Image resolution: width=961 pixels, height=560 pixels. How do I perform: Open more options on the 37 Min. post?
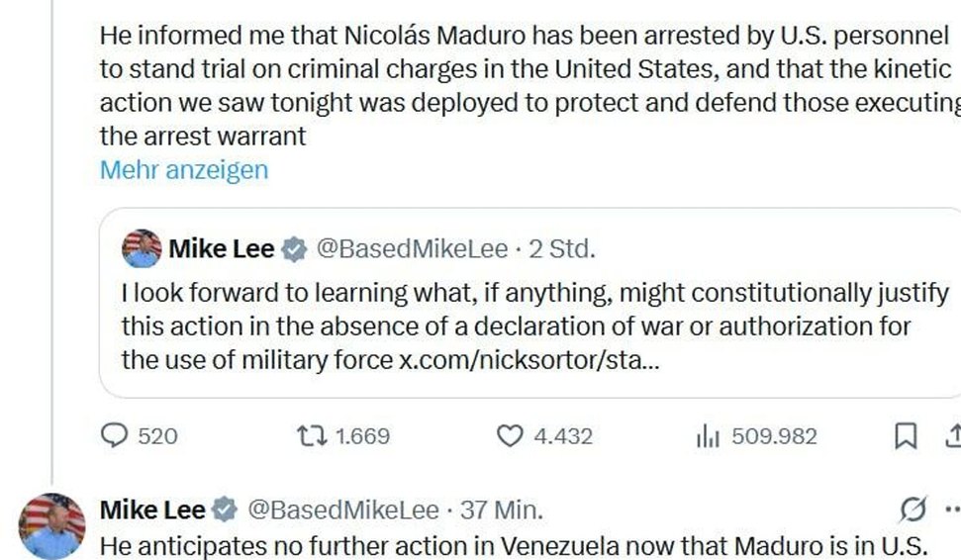(x=952, y=510)
